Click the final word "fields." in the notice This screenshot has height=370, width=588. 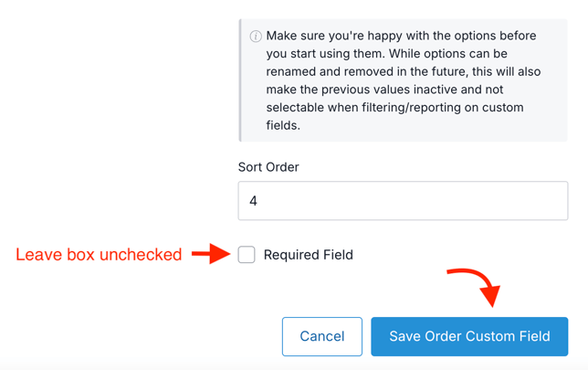pos(283,125)
